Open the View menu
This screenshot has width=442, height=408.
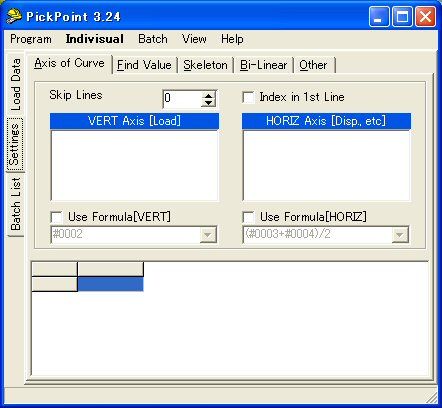[194, 39]
